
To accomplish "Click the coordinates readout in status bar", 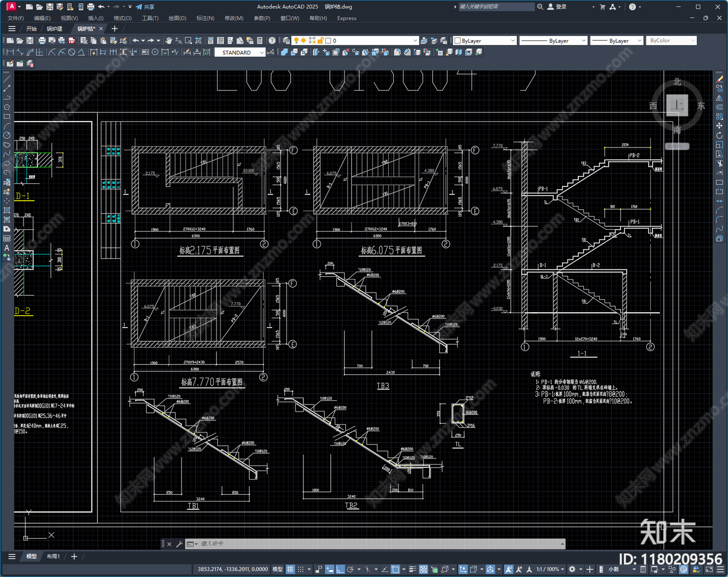I will (x=233, y=569).
